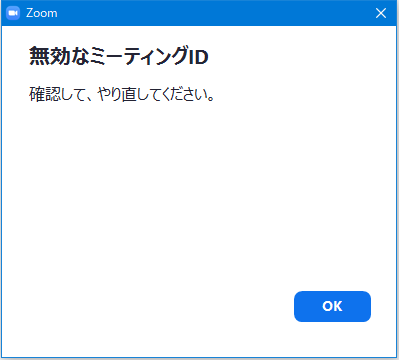Image resolution: width=399 pixels, height=360 pixels.
Task: Confirm the error message with blue OK
Action: (x=332, y=306)
